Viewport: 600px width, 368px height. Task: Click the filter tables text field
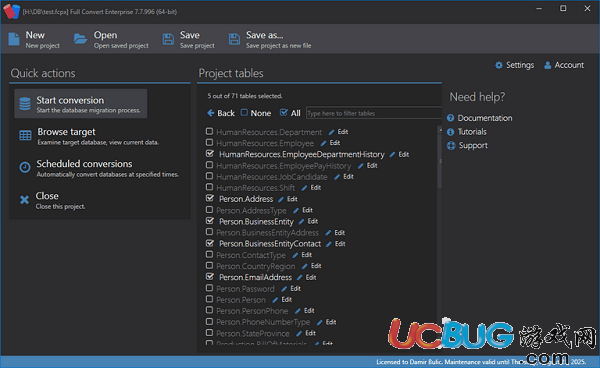(374, 113)
